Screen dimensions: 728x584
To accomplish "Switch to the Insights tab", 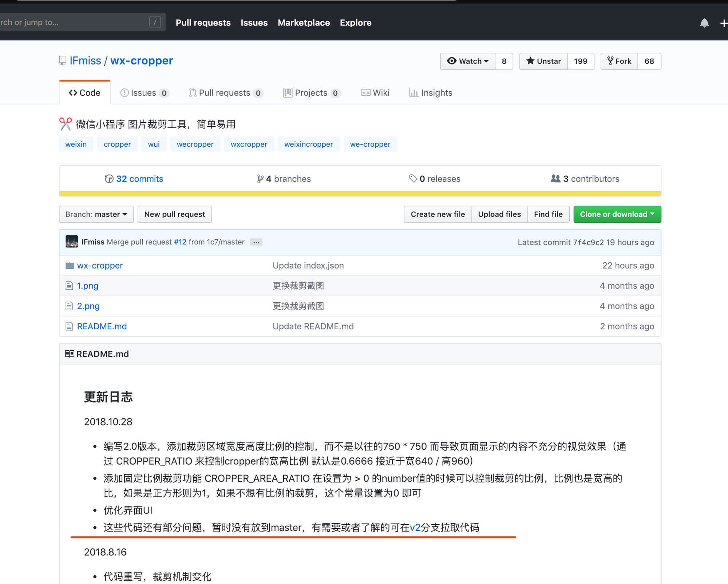I will coord(431,93).
